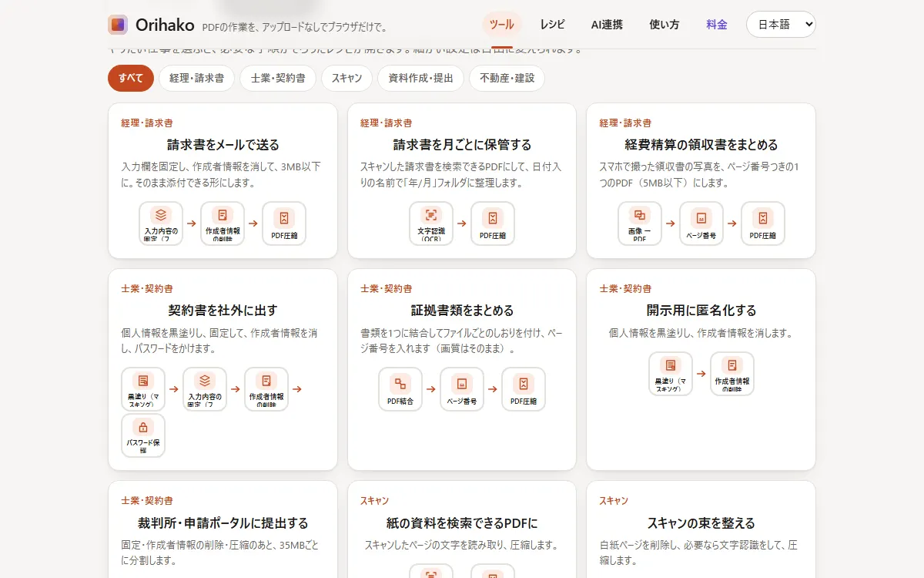Open the 請求書を月ごとに保管する recipe title
The height and width of the screenshot is (578, 924).
tap(462, 145)
